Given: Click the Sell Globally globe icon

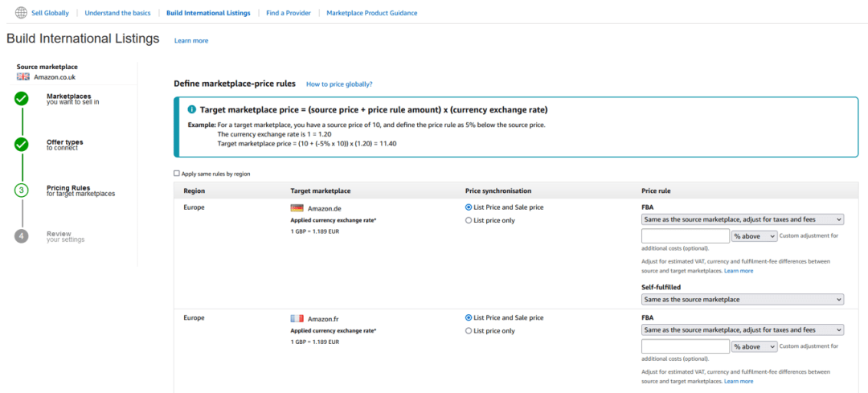Looking at the screenshot, I should click(21, 13).
